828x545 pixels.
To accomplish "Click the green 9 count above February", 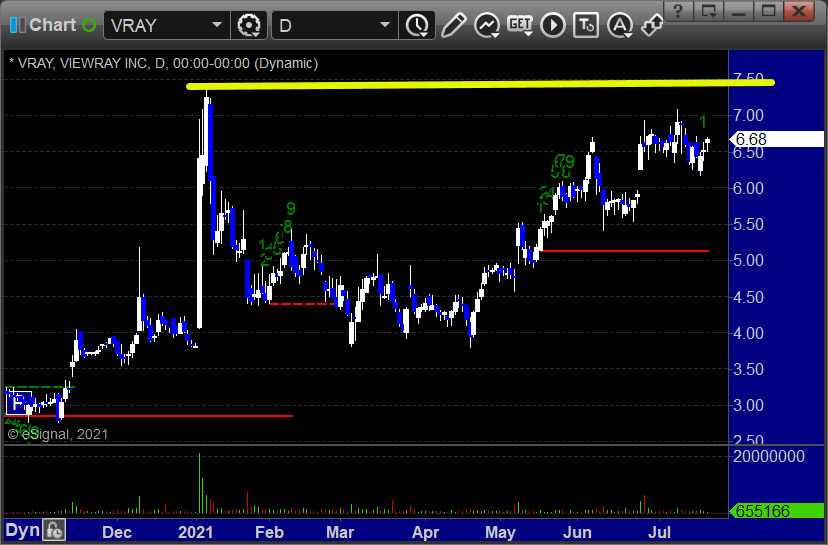I will (290, 209).
